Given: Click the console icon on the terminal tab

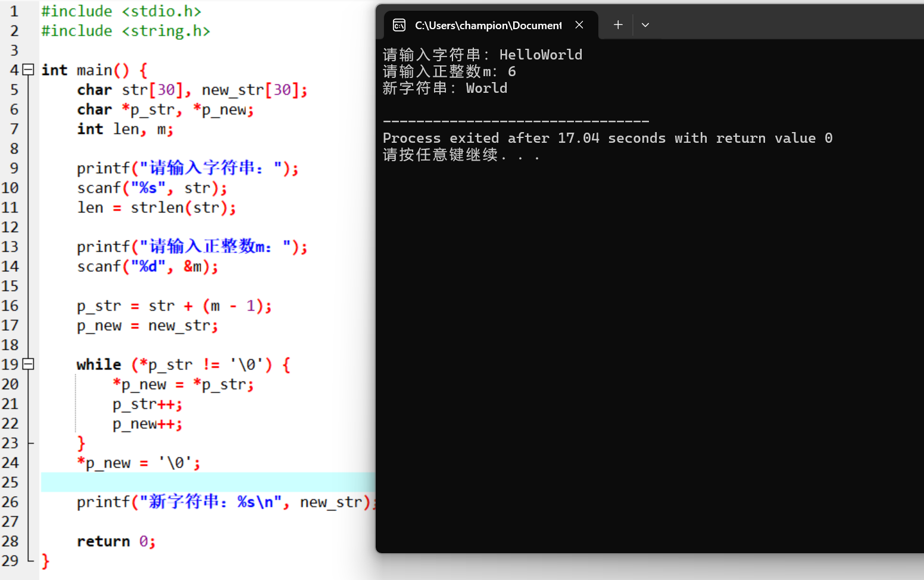Looking at the screenshot, I should pyautogui.click(x=399, y=25).
